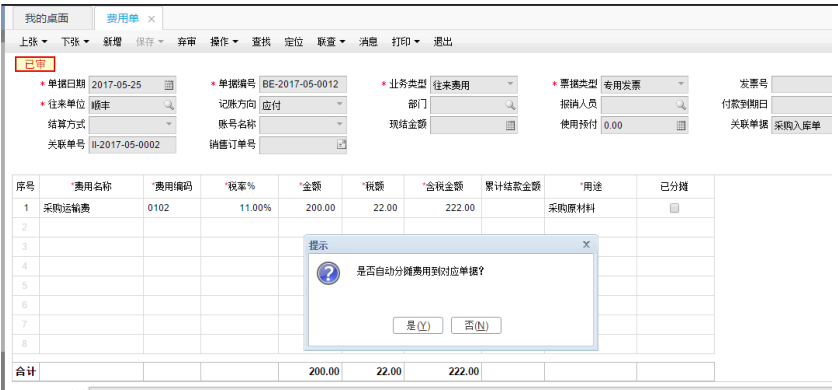Viewport: 838px width, 390px height.
Task: Decline with the 否(N) button
Action: pos(476,326)
